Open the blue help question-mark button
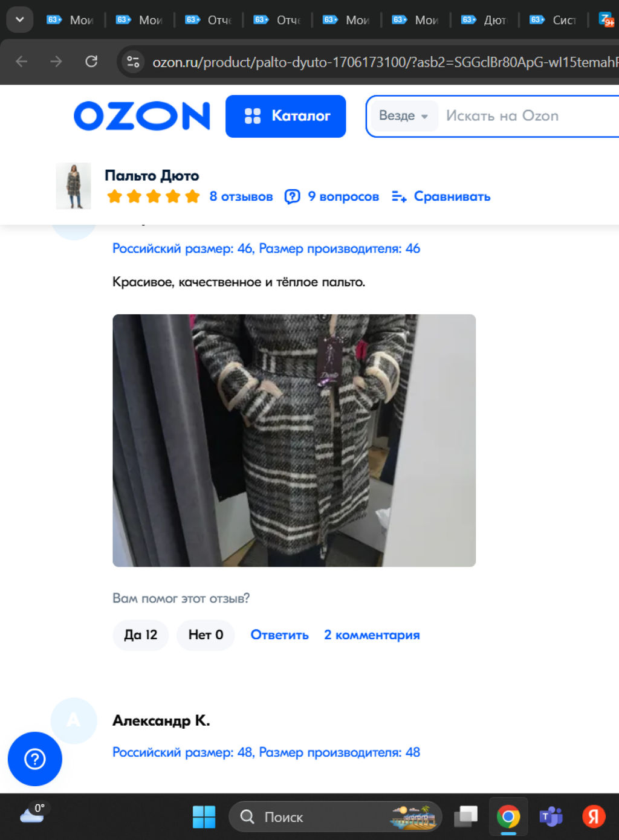 [x=34, y=758]
